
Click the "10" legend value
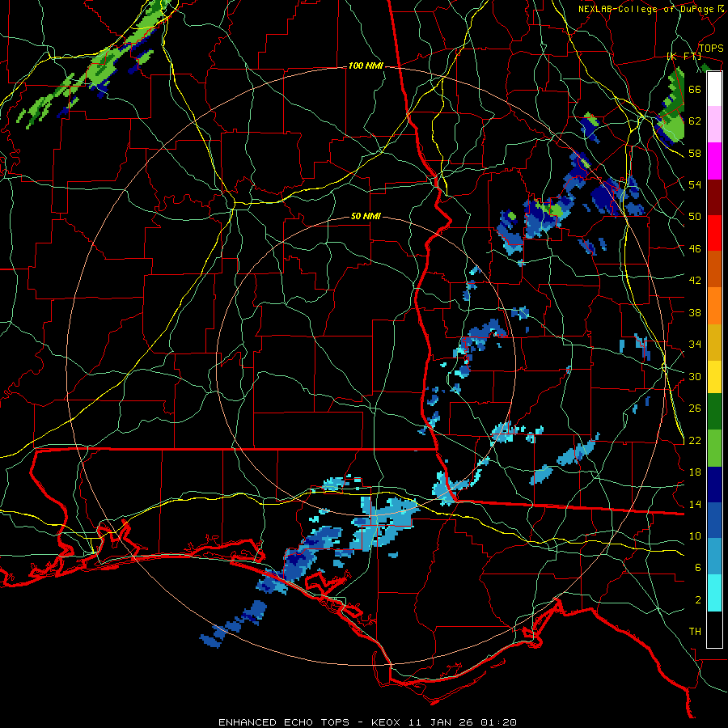[695, 536]
